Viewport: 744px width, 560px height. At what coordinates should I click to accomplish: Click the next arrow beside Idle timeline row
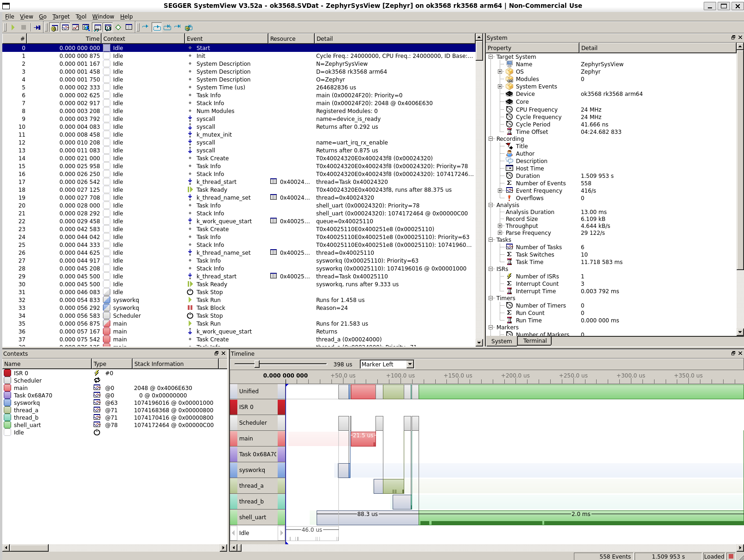coord(281,533)
